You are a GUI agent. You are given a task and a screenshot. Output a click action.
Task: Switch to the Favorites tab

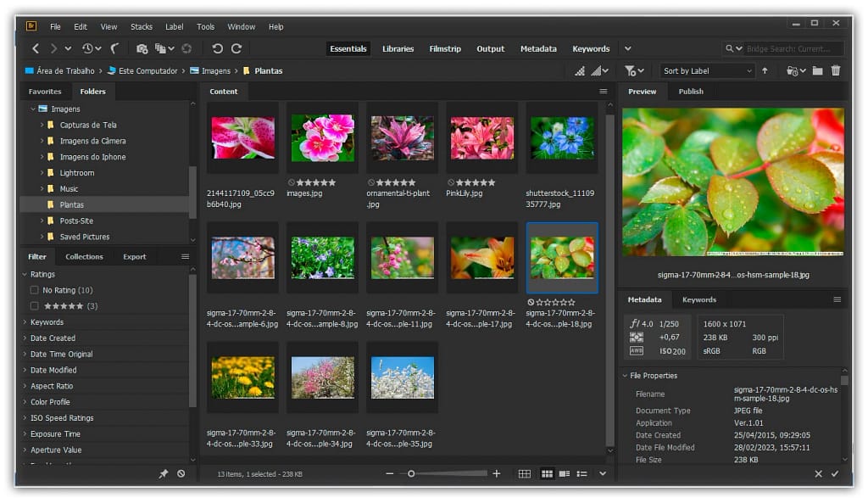pyautogui.click(x=45, y=92)
